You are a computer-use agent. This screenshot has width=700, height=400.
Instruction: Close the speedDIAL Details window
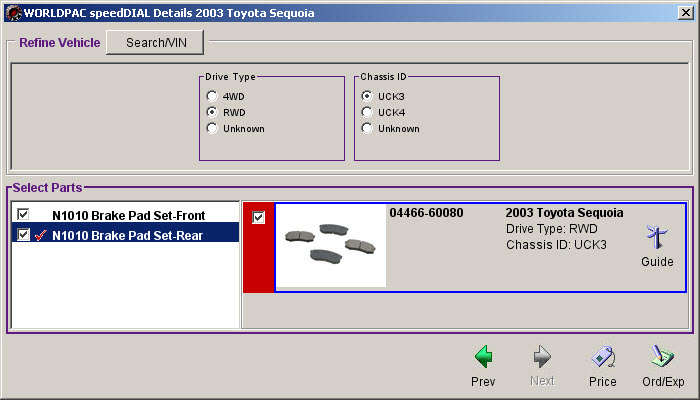tap(685, 12)
